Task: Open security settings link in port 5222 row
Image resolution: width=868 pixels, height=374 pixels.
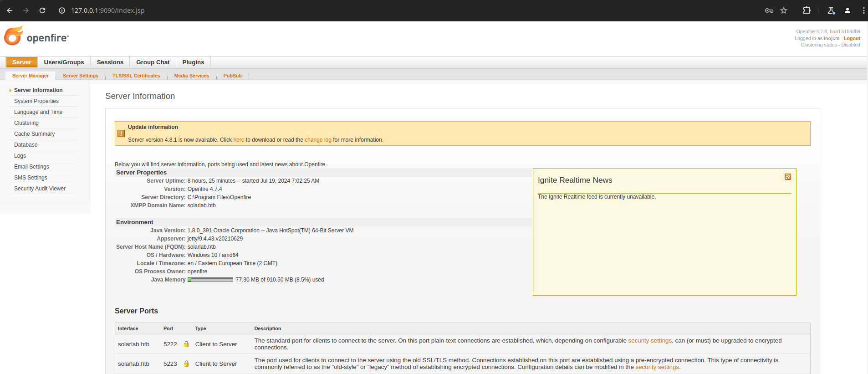Action: [x=650, y=341]
